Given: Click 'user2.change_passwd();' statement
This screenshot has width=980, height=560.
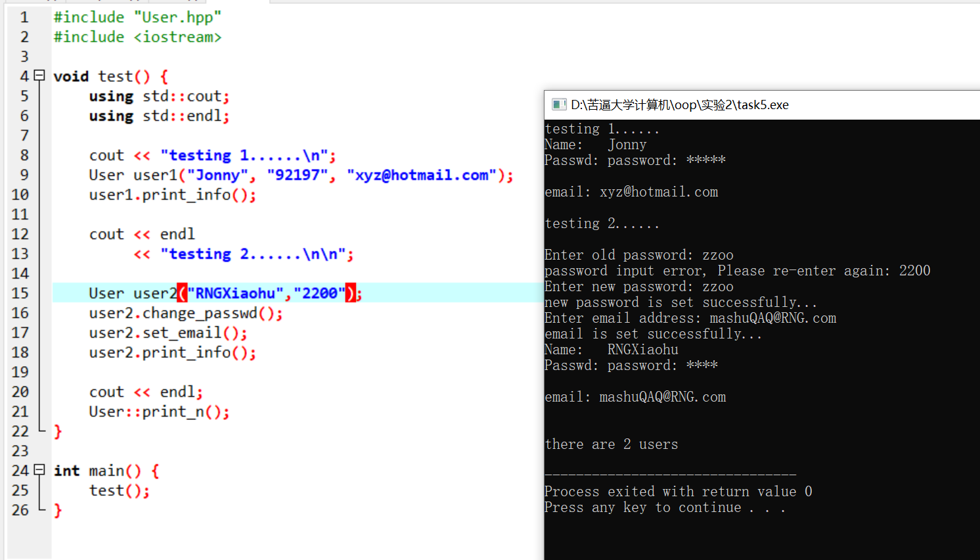Looking at the screenshot, I should (186, 313).
